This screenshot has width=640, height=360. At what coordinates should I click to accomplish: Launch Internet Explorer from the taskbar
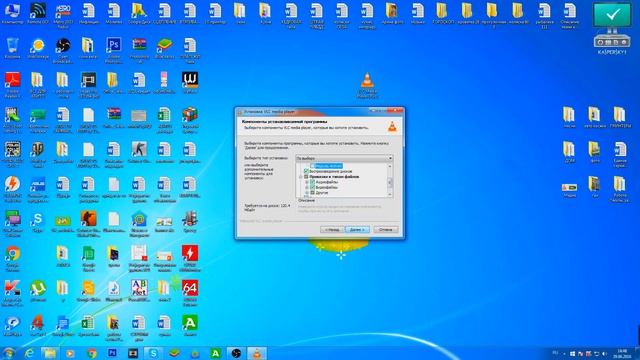29,353
